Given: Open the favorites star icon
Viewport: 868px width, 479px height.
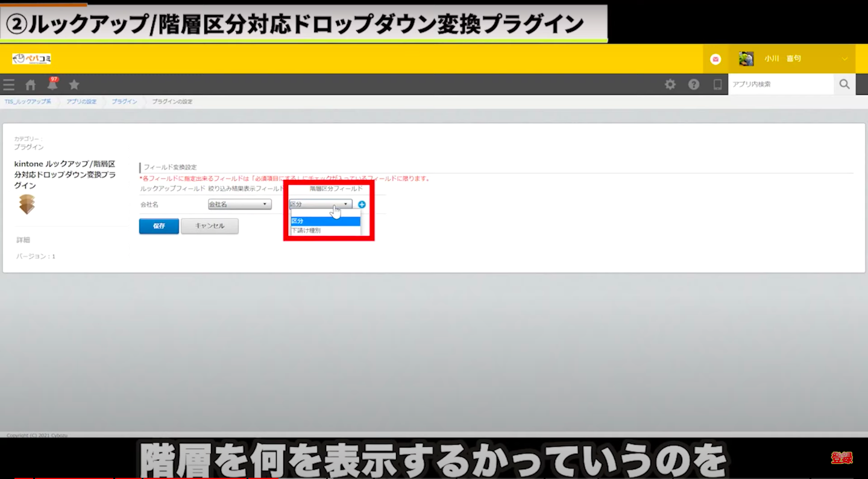Looking at the screenshot, I should coord(74,84).
